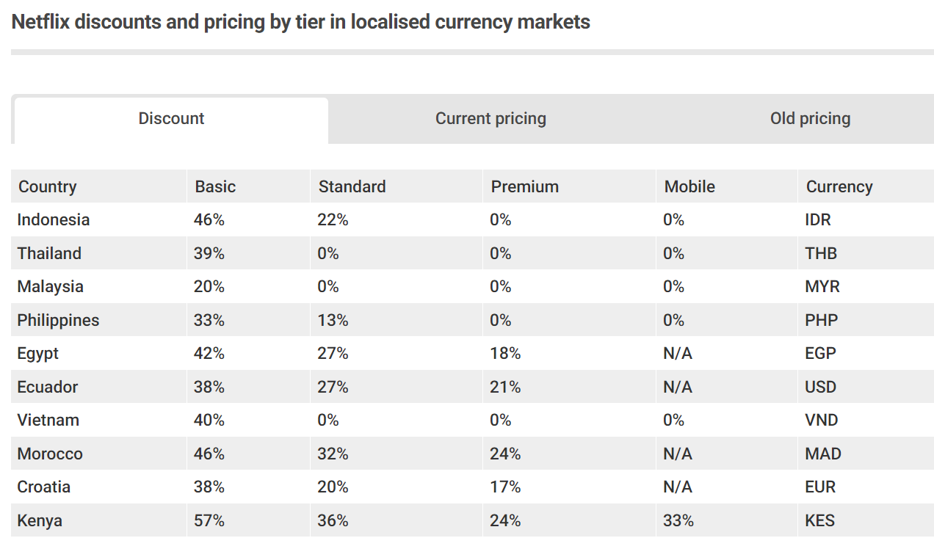
Task: Click Kenya's 57% Basic discount cell
Action: tap(209, 520)
